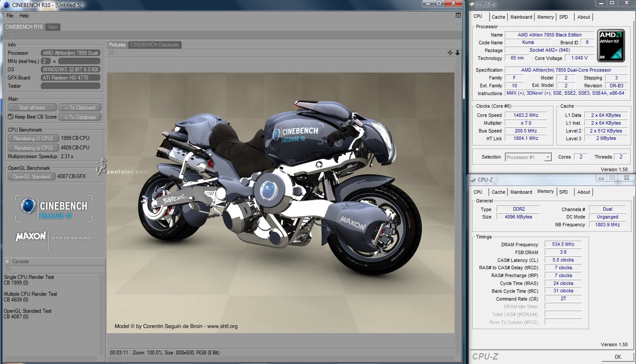Click the Code Name value Kuma

tap(528, 42)
